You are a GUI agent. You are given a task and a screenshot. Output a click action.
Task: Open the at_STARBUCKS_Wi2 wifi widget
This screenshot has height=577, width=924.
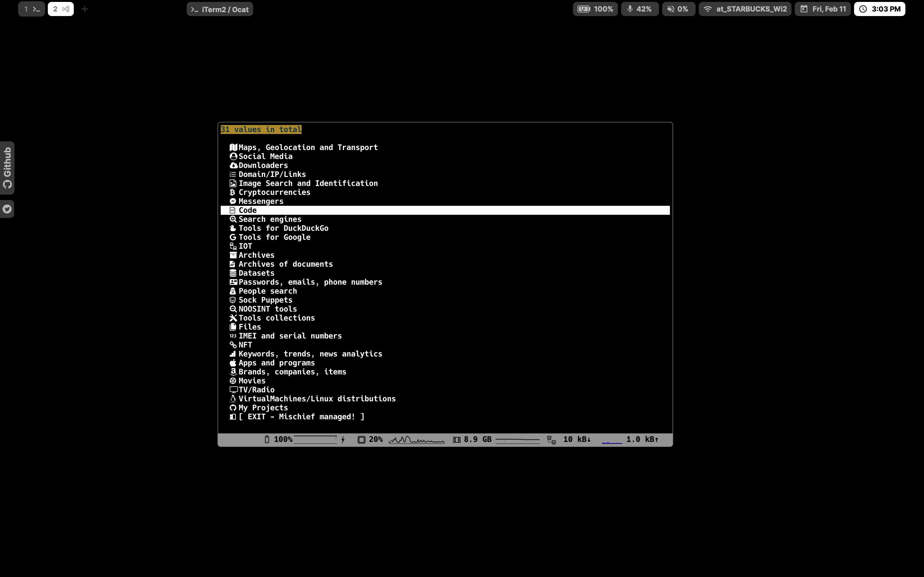point(745,9)
